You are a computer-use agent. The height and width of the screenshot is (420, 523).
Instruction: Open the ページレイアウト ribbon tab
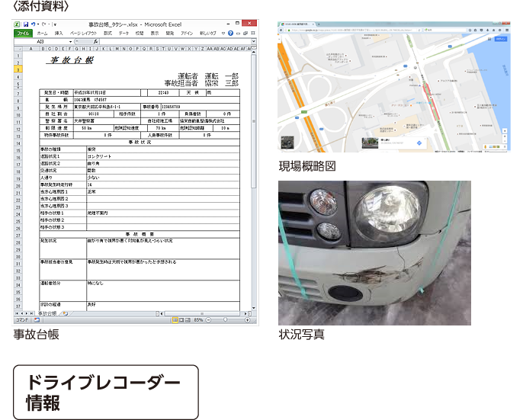click(x=83, y=33)
